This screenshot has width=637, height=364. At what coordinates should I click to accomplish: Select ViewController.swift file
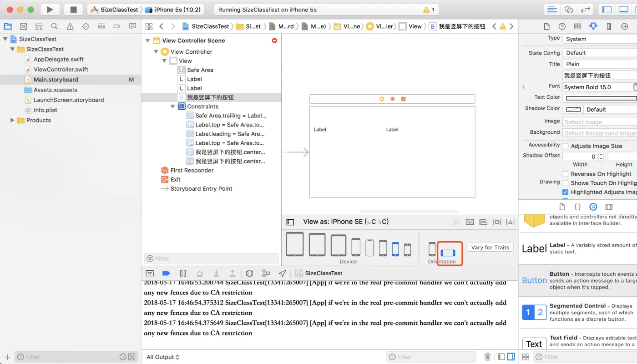click(x=61, y=70)
